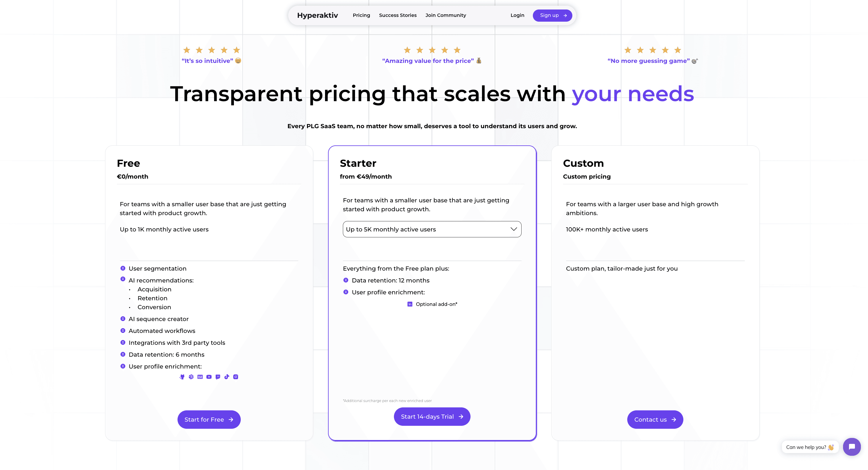Toggle the free plan feature checkmark for AI recommendations

click(122, 280)
